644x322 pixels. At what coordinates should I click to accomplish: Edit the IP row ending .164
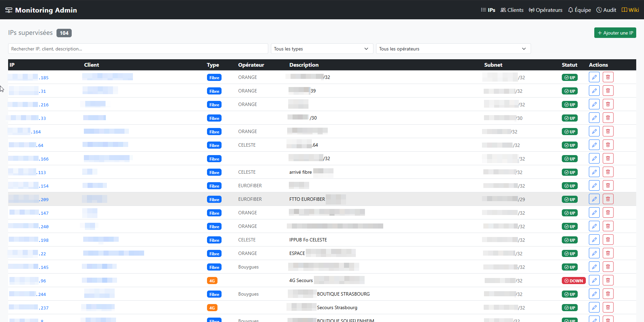click(594, 131)
